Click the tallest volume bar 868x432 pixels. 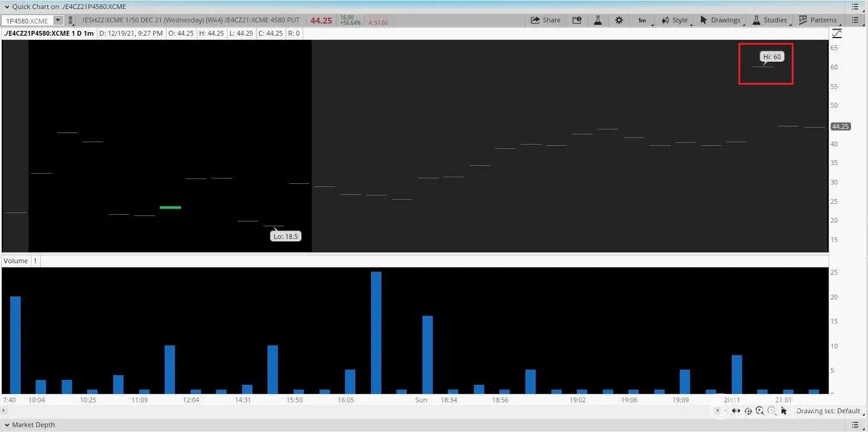[376, 333]
